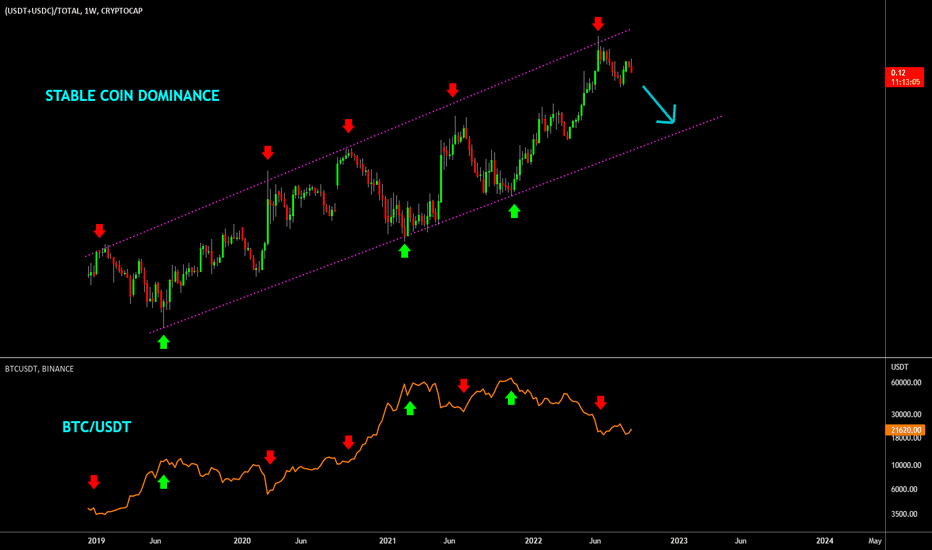Screen dimensions: 932x550
Task: Click the 2021 label on the time axis
Action: 388,540
